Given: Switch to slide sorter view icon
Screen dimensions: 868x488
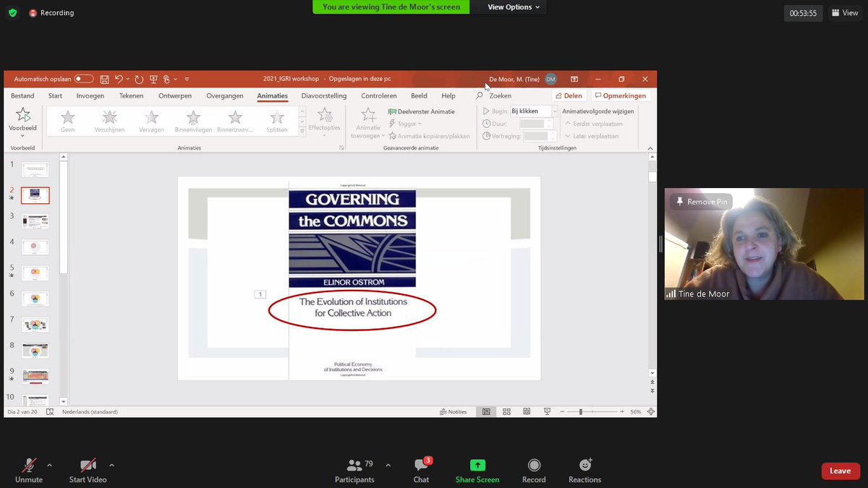Looking at the screenshot, I should pyautogui.click(x=506, y=411).
